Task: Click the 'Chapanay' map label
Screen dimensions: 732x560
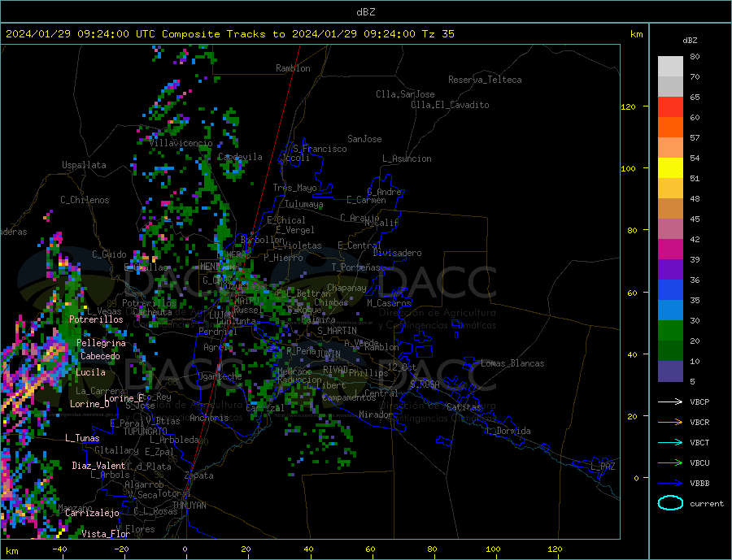Action: (346, 288)
